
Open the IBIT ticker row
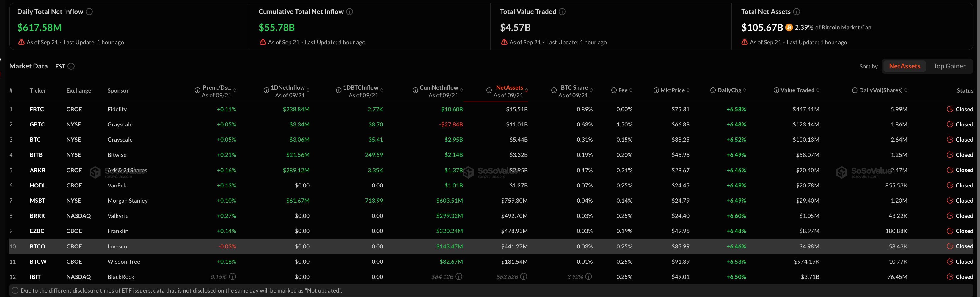(x=491, y=277)
